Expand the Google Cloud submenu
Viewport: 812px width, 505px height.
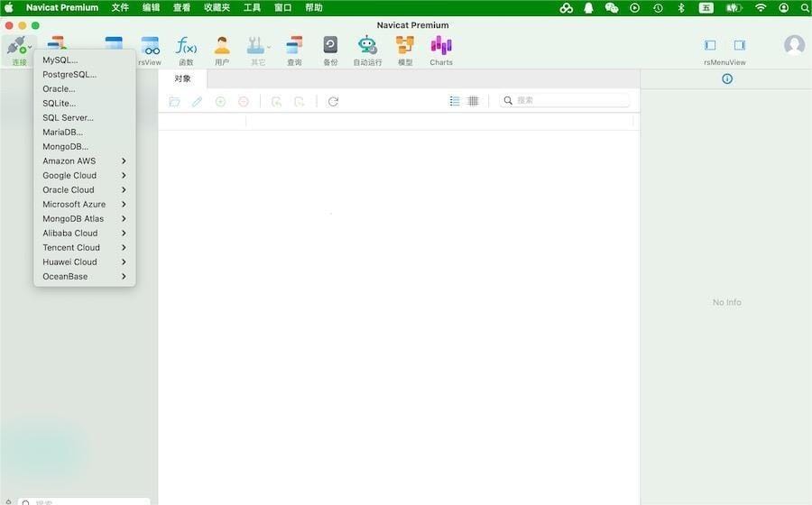pos(85,176)
